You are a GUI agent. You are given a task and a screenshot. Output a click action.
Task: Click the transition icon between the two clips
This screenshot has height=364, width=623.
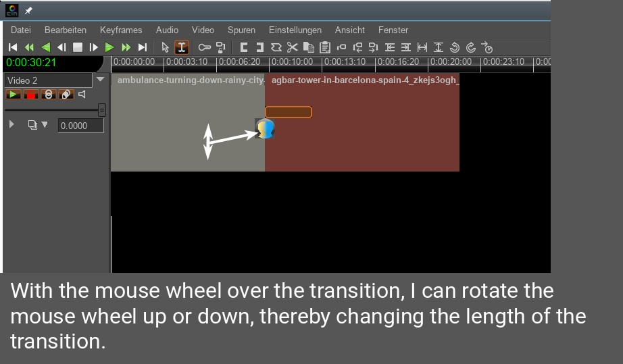[265, 128]
